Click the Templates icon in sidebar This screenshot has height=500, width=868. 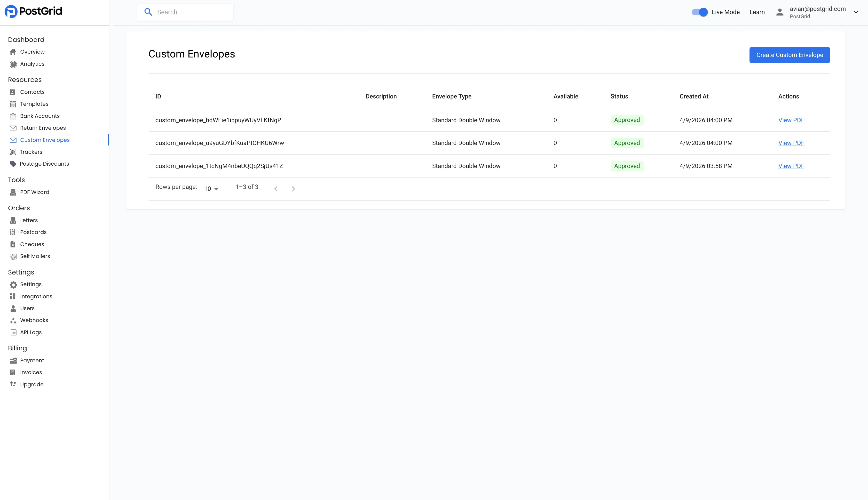coord(13,104)
